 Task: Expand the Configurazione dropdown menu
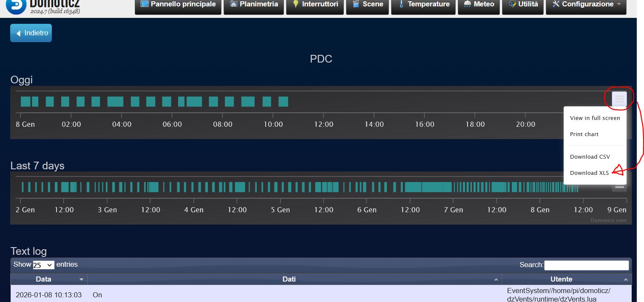coord(586,5)
